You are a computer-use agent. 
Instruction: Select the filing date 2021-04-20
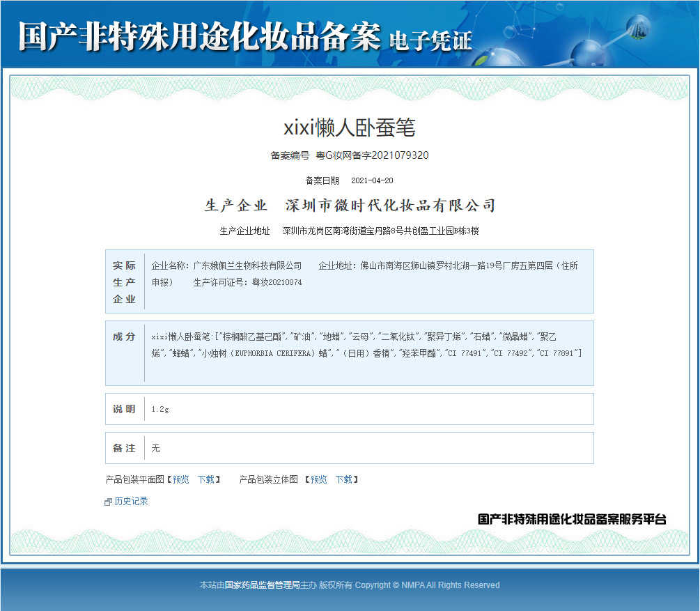pos(372,180)
